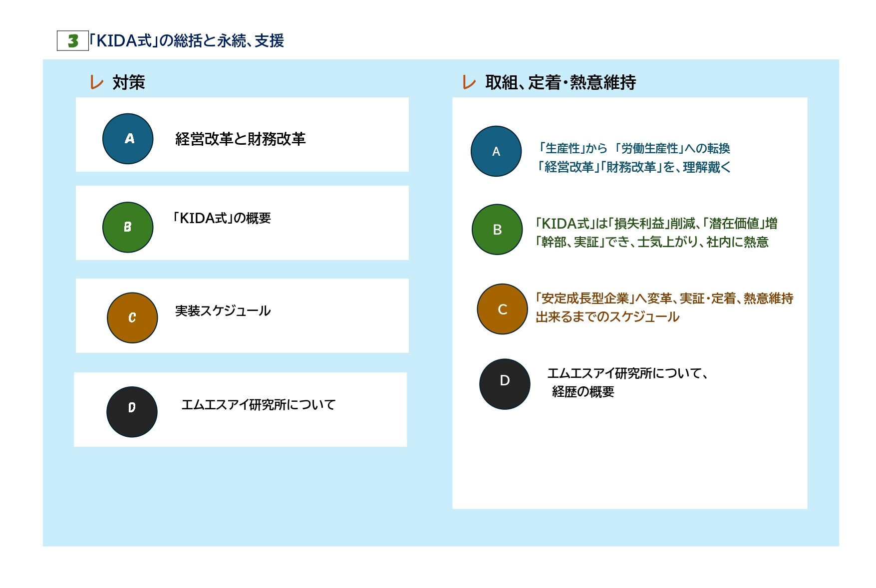Select the 取組、定着・熱意維持 heading text
This screenshot has height=588, width=876.
pos(560,82)
